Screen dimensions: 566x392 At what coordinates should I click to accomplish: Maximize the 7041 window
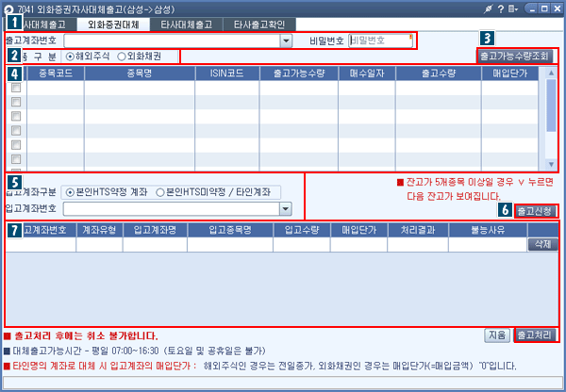click(544, 8)
